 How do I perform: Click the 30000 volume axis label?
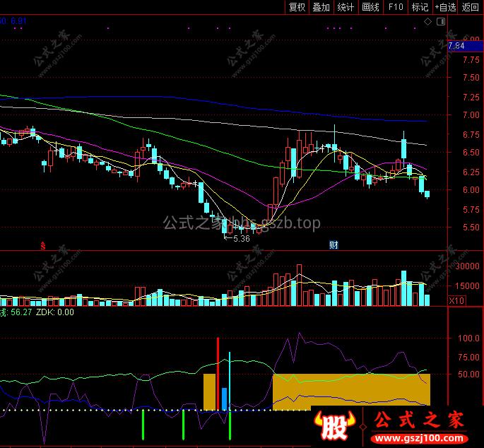tap(467, 266)
